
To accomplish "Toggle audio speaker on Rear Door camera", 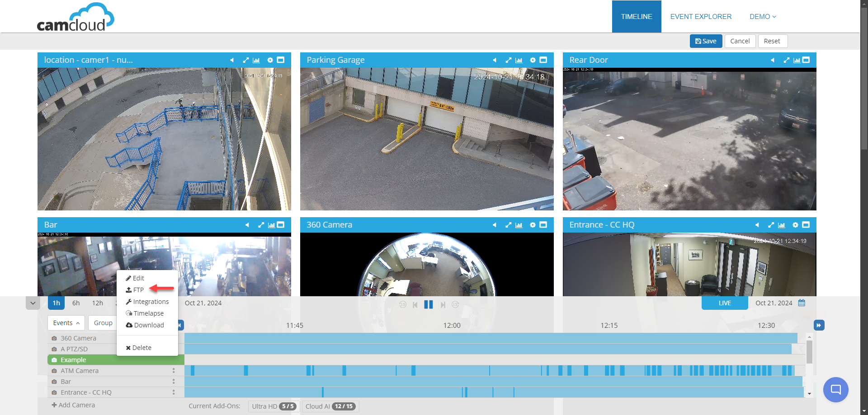I will point(772,60).
